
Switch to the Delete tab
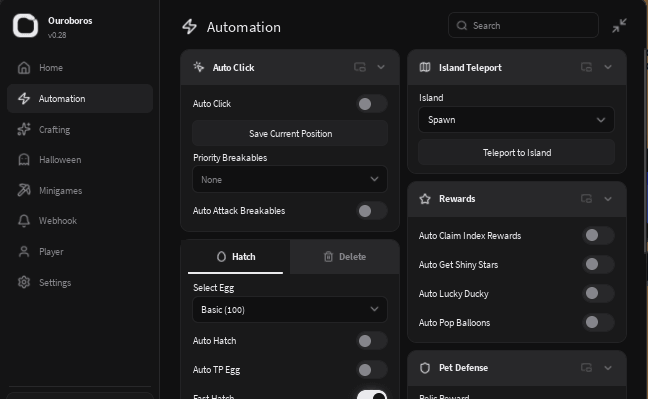click(345, 257)
